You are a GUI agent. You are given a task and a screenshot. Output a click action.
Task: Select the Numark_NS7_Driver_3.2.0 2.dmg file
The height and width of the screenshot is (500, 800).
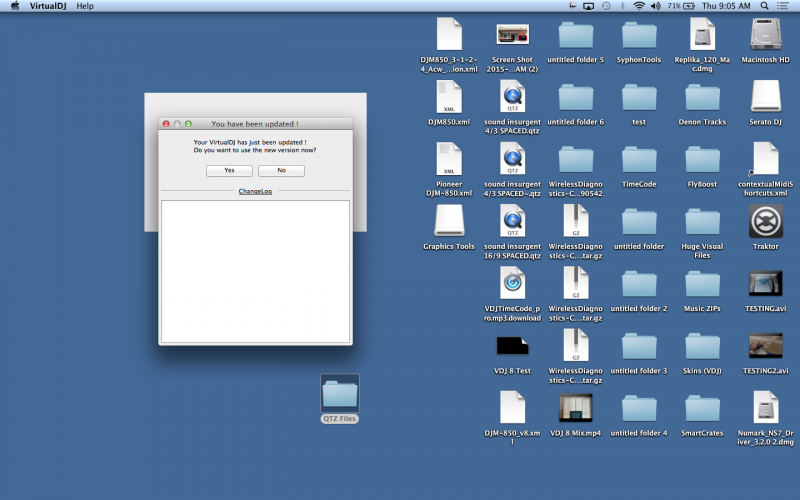pyautogui.click(x=765, y=407)
